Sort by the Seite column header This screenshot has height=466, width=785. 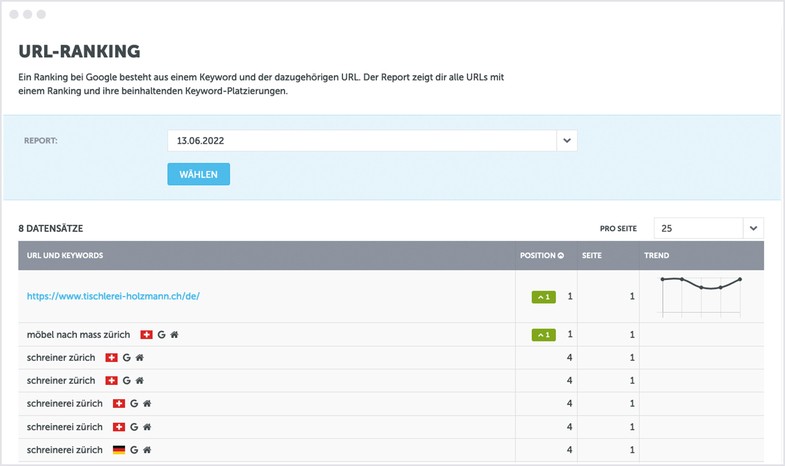[592, 256]
